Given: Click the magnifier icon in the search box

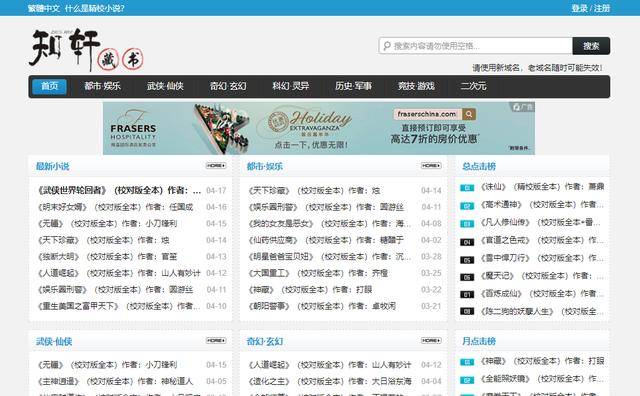Looking at the screenshot, I should [386, 46].
